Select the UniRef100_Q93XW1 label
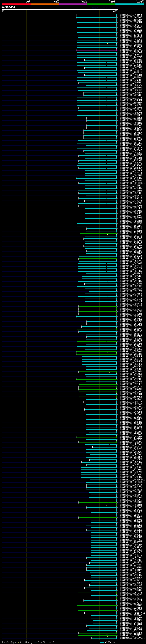 pyautogui.click(x=131, y=60)
